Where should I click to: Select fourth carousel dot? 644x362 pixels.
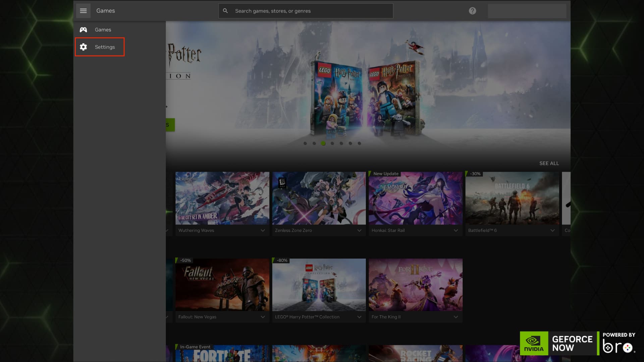click(x=332, y=143)
